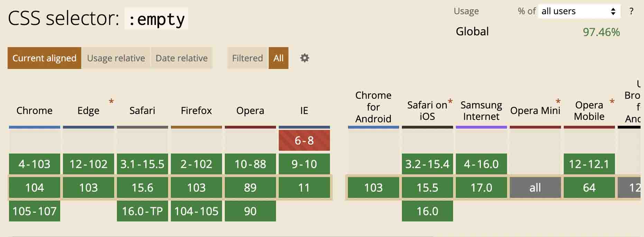Click the question mark help icon
The height and width of the screenshot is (237, 644).
pos(631,11)
